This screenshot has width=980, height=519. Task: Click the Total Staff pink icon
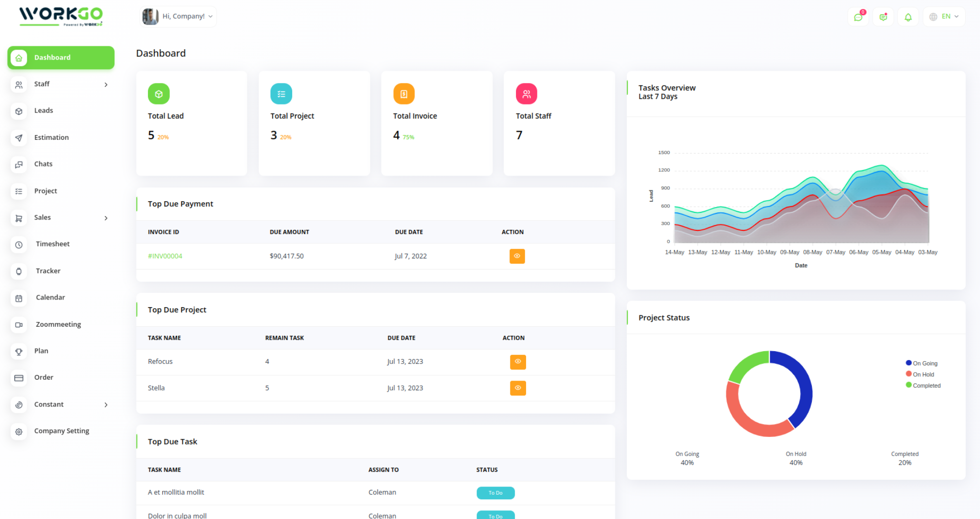[x=526, y=94]
